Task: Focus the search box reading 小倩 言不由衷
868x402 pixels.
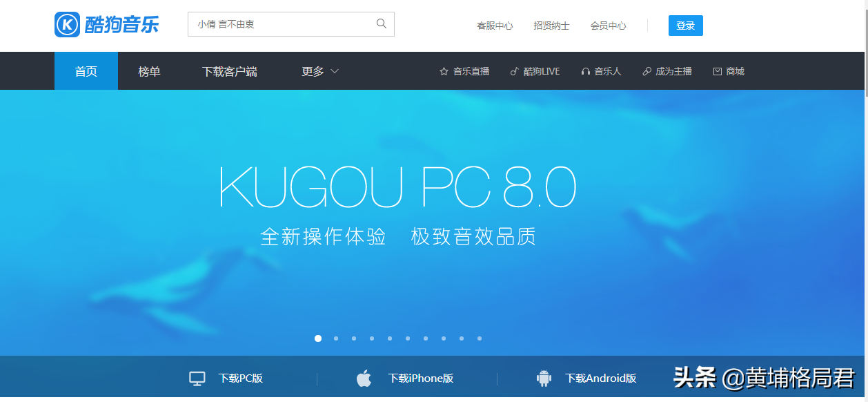Action: [x=291, y=24]
